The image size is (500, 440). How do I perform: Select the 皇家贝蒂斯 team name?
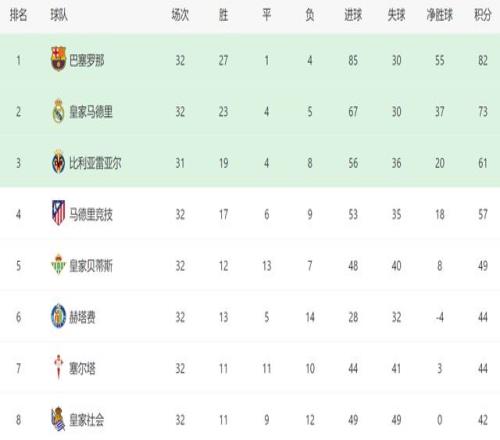pyautogui.click(x=91, y=266)
